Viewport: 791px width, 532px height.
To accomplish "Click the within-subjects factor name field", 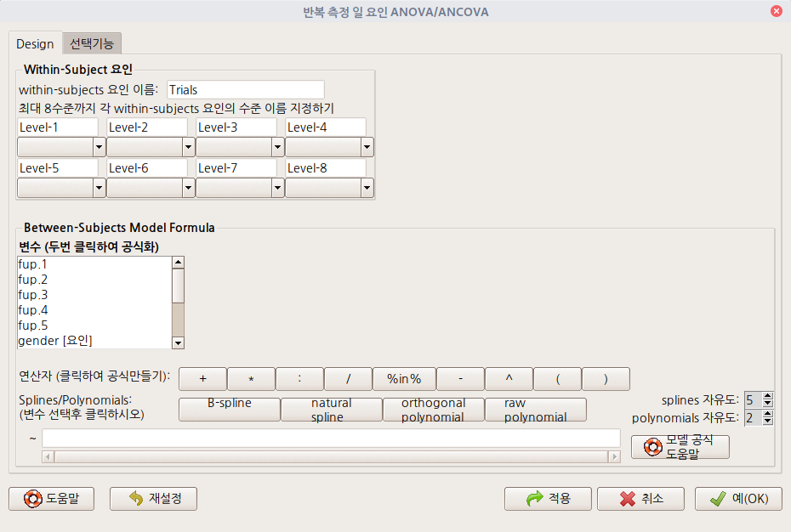I will click(245, 90).
